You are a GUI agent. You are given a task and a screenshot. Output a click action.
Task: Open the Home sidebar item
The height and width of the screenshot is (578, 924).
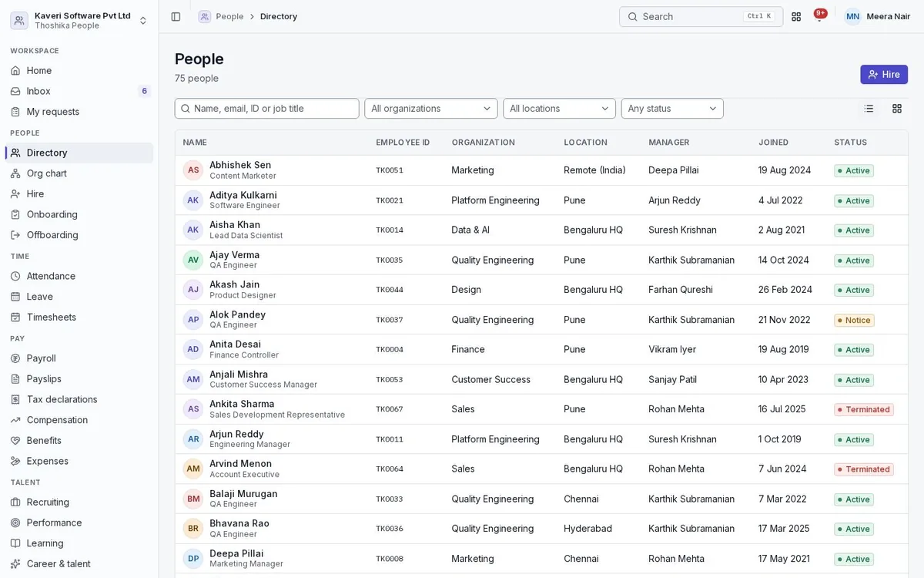[x=79, y=70]
